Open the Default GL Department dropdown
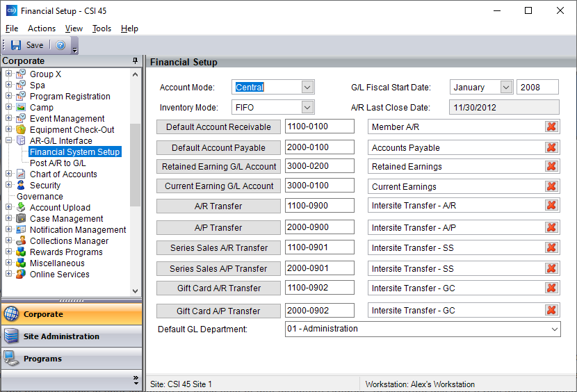 [x=554, y=329]
